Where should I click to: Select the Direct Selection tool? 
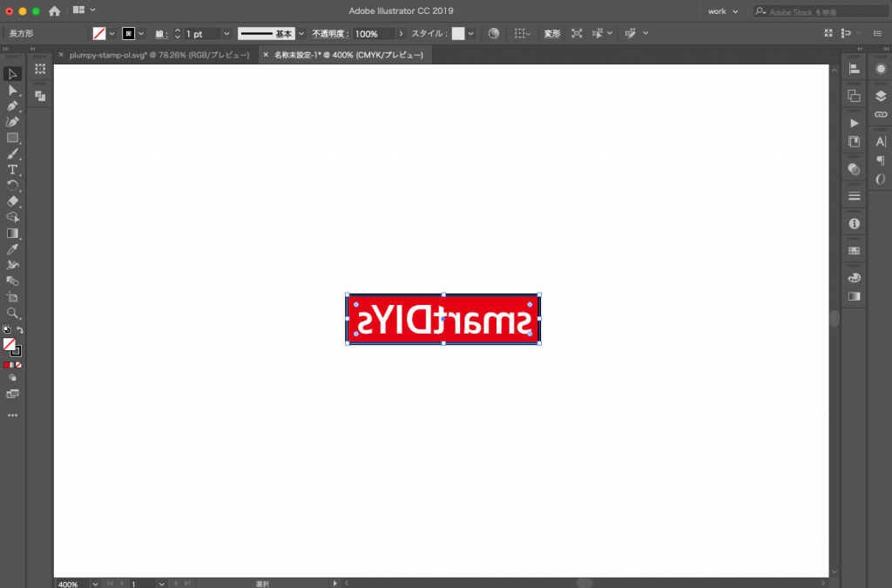12,90
